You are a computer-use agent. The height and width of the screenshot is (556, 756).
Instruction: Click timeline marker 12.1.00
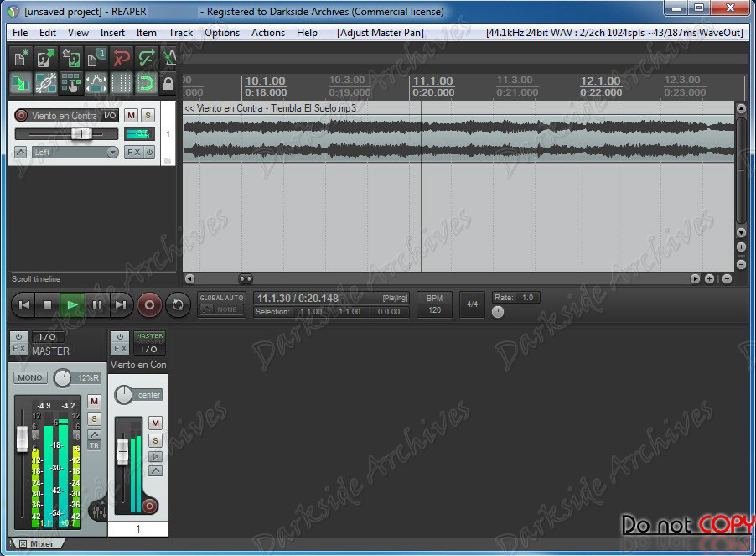600,81
